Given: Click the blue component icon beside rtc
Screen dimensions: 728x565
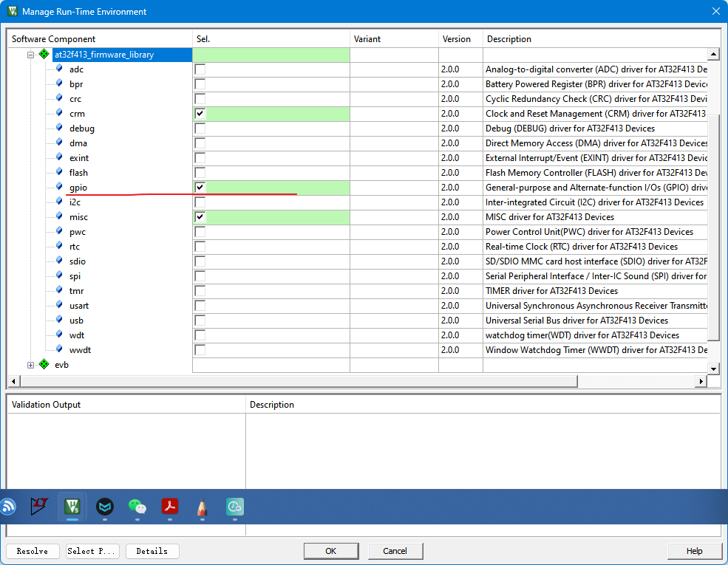Looking at the screenshot, I should pyautogui.click(x=59, y=246).
